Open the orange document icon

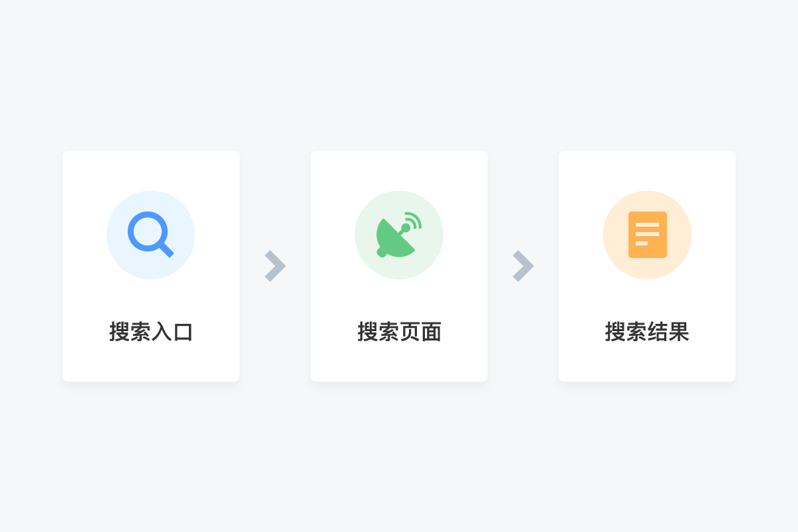tap(648, 235)
